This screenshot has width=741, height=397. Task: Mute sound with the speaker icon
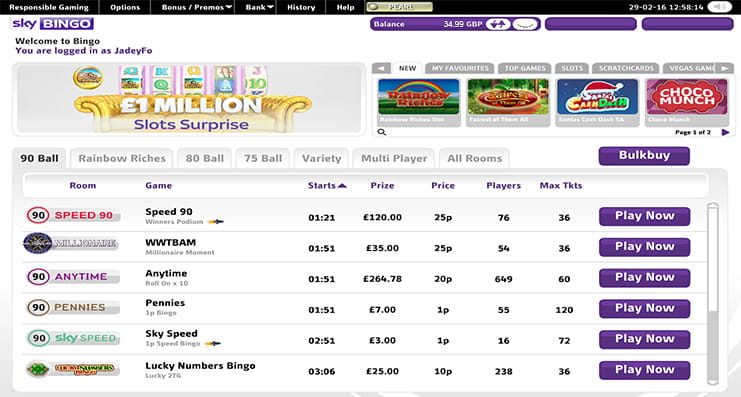click(x=719, y=7)
